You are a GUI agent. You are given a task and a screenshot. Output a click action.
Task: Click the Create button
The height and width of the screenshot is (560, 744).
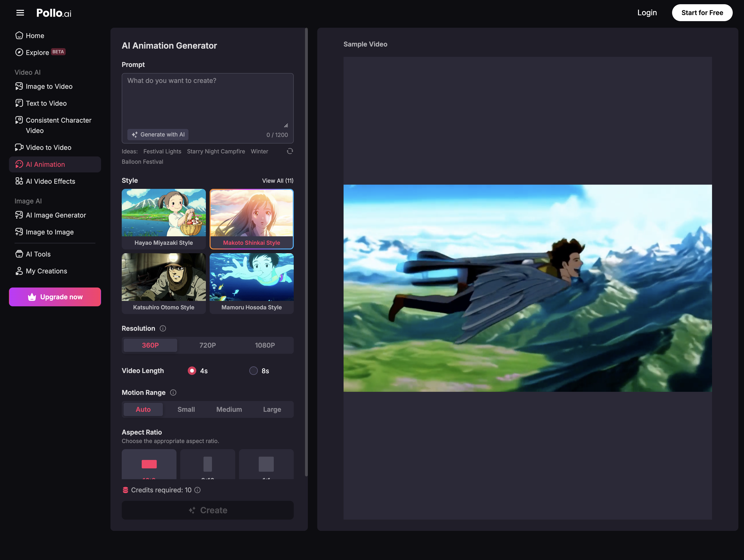(208, 510)
